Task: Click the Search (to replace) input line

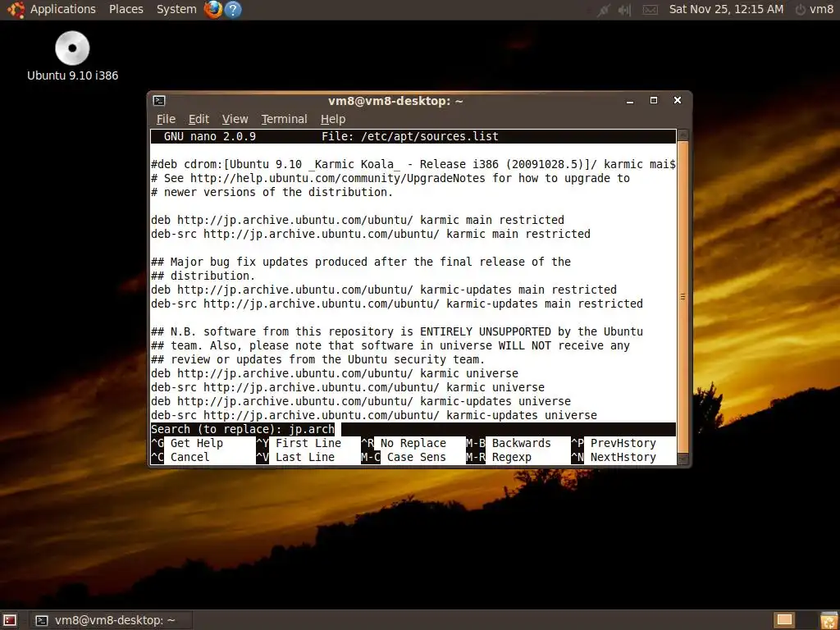Action: click(x=413, y=429)
